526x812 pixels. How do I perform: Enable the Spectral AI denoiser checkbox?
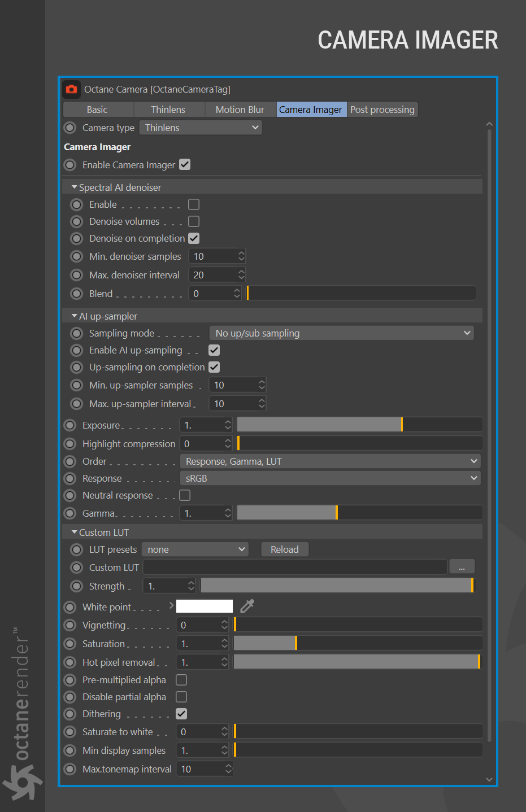click(194, 204)
